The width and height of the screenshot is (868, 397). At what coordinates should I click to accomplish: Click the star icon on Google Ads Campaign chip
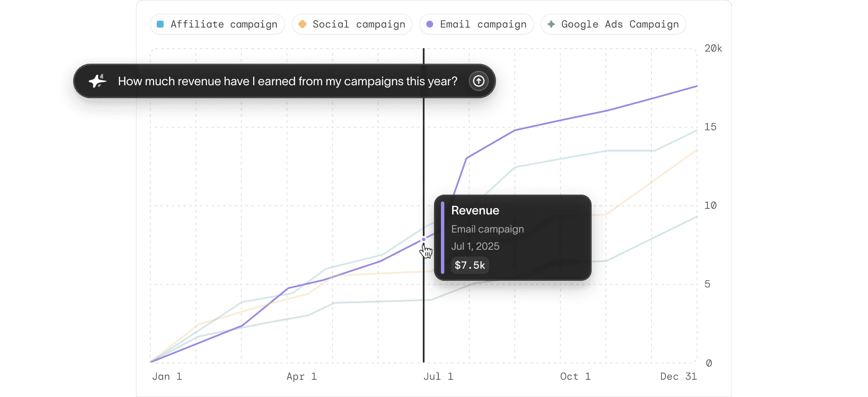point(551,24)
